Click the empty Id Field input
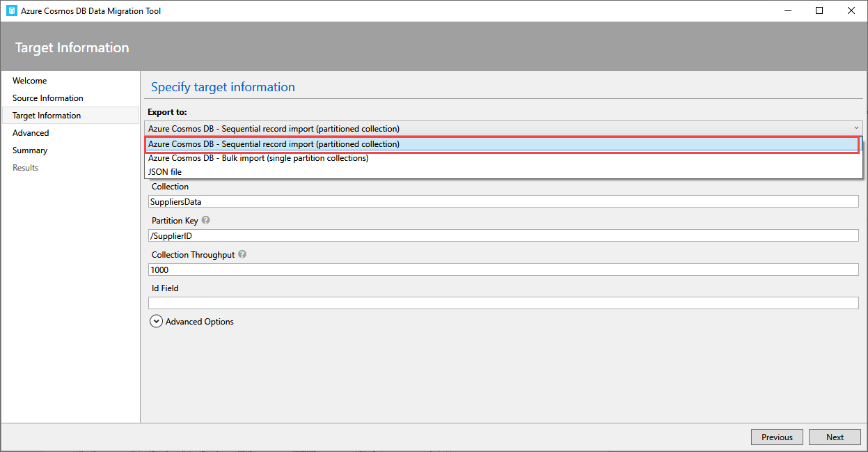The image size is (868, 452). [503, 303]
